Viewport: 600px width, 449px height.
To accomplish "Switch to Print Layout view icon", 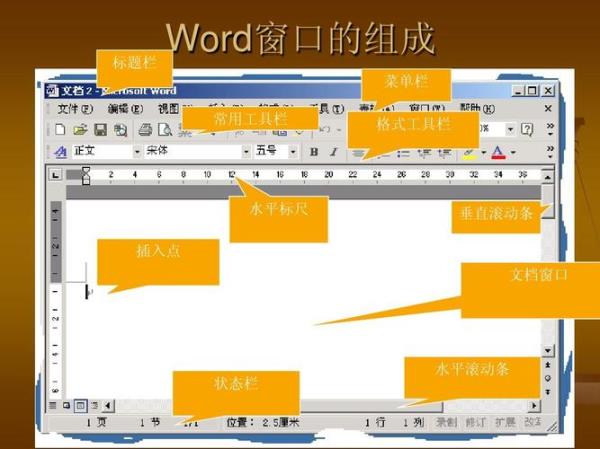I will click(x=80, y=405).
